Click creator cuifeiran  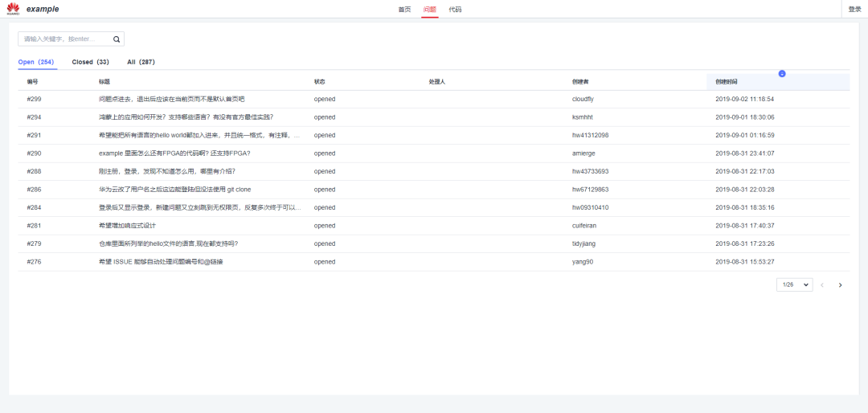pyautogui.click(x=584, y=225)
